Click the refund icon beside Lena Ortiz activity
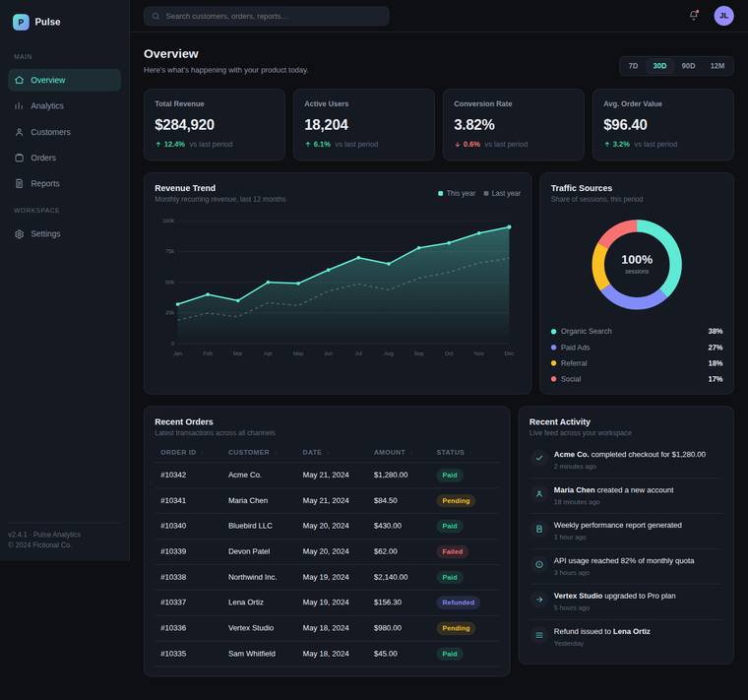 point(539,635)
